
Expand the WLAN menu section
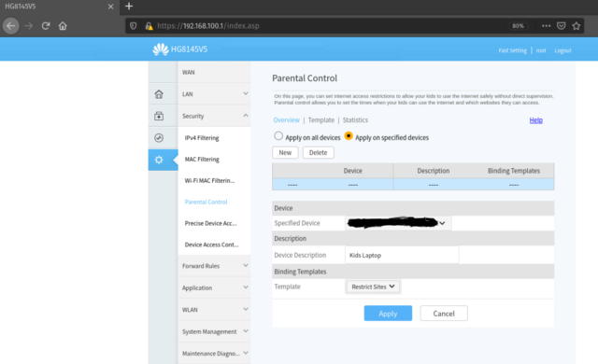[214, 310]
